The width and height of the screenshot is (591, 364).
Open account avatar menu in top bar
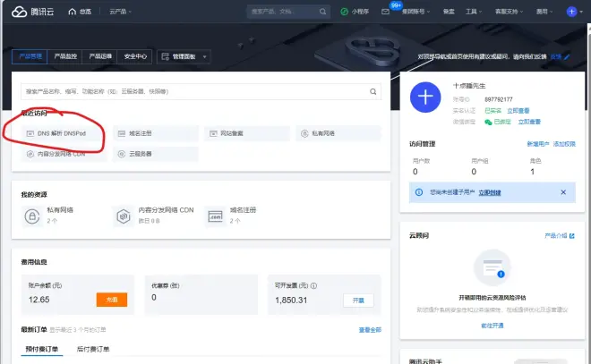point(574,12)
